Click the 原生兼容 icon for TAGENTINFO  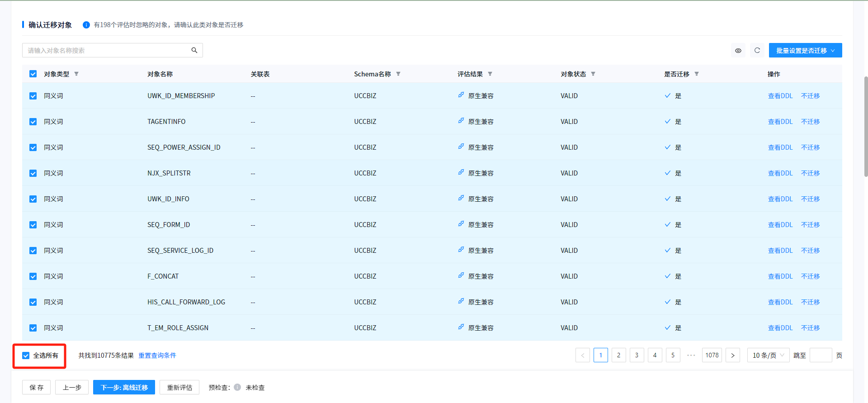[x=461, y=121]
